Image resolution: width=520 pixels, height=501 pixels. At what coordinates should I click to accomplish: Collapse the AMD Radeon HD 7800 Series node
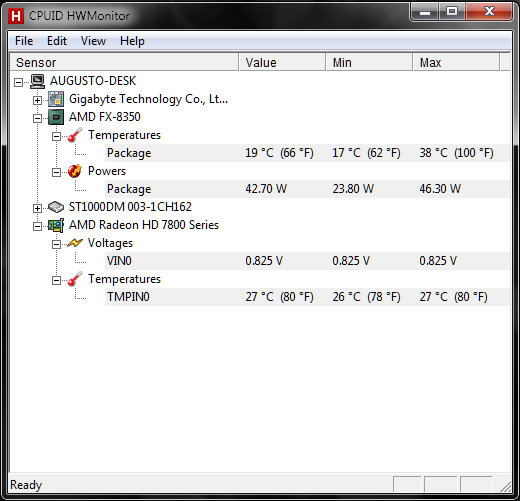(37, 226)
